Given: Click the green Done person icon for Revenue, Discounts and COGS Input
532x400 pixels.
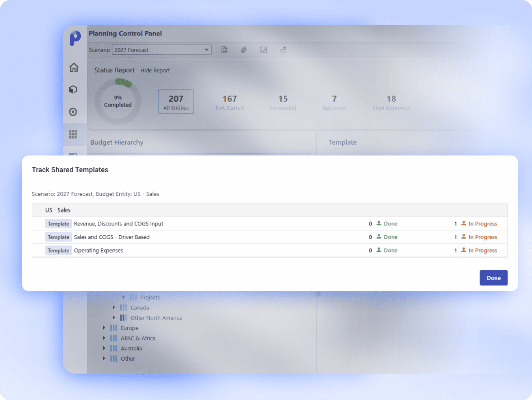Looking at the screenshot, I should (379, 223).
